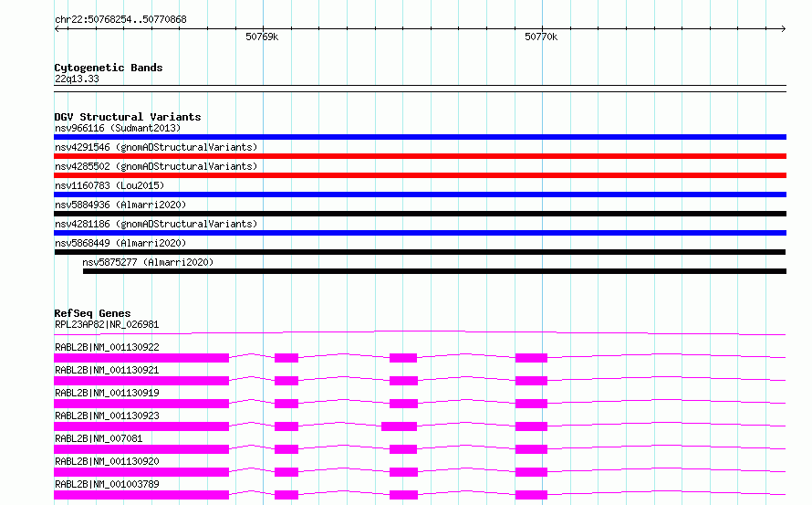Click the RefSeq Genes track title
812x505 pixels.
pos(92,313)
